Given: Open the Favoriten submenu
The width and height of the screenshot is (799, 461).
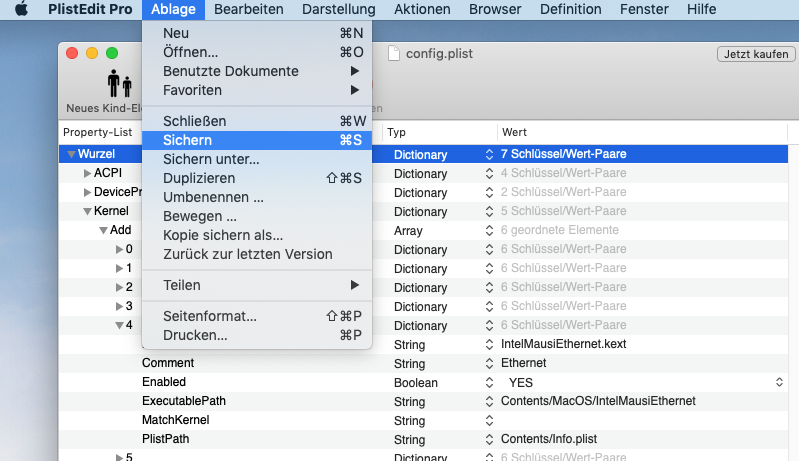Looking at the screenshot, I should [x=193, y=90].
